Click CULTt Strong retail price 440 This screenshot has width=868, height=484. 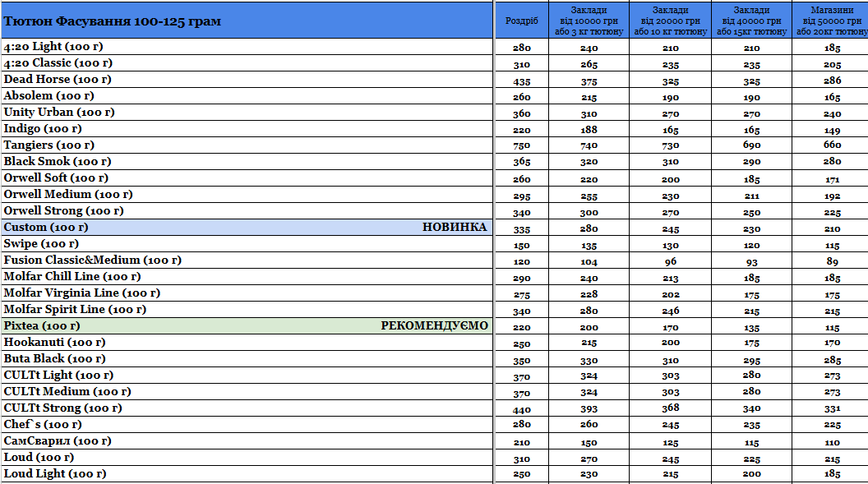pyautogui.click(x=522, y=410)
